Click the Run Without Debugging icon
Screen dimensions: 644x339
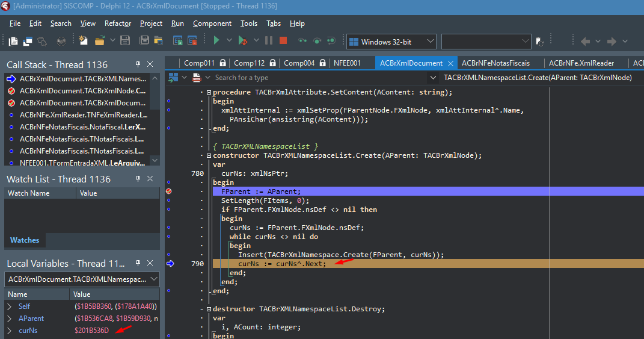pos(243,40)
